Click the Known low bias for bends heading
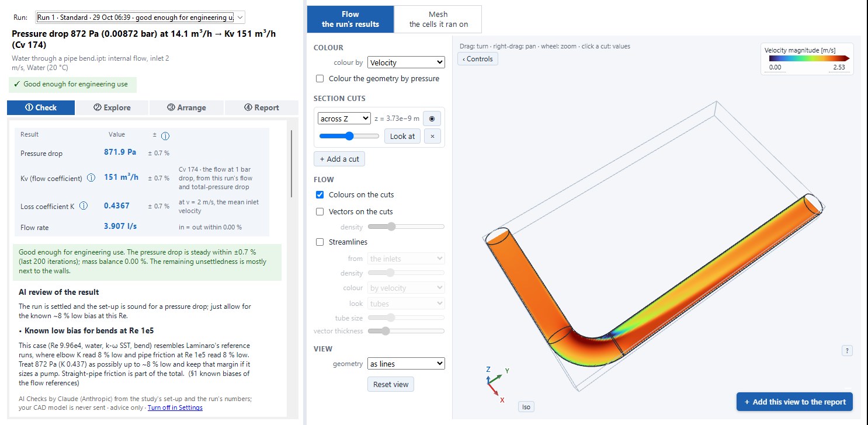The image size is (868, 425). click(x=90, y=330)
